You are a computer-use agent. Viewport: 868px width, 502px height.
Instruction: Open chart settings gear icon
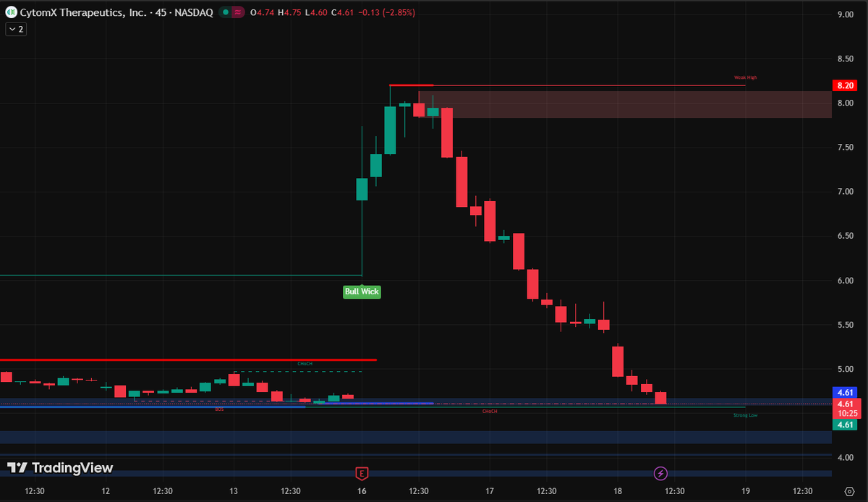click(x=849, y=491)
